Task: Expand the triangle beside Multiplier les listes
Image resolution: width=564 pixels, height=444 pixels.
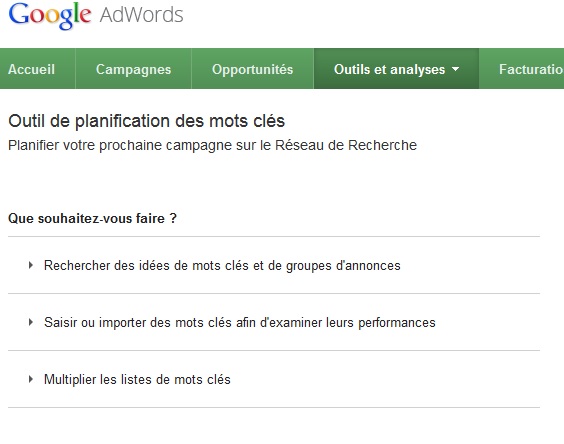Action: tap(31, 379)
